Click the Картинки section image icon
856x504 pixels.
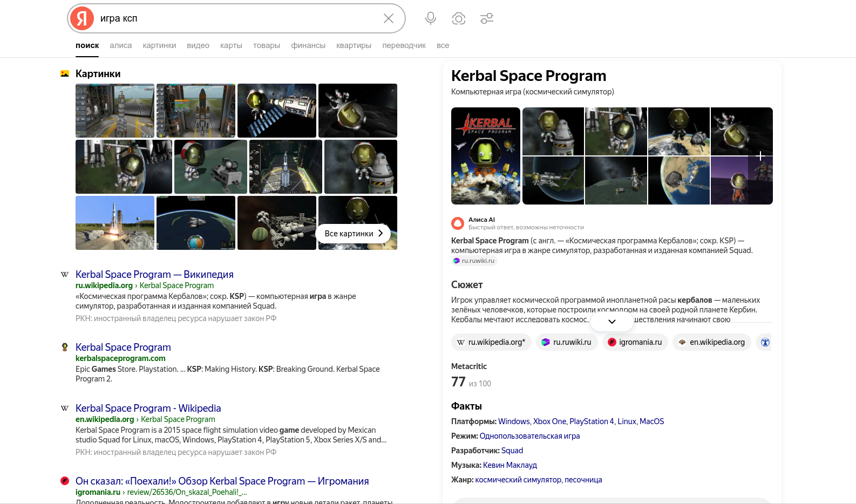(65, 73)
